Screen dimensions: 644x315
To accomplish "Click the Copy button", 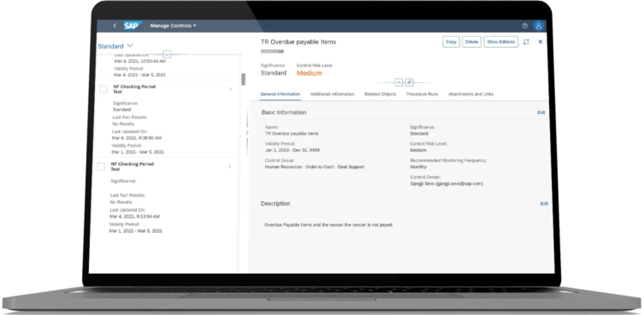I will [x=451, y=42].
